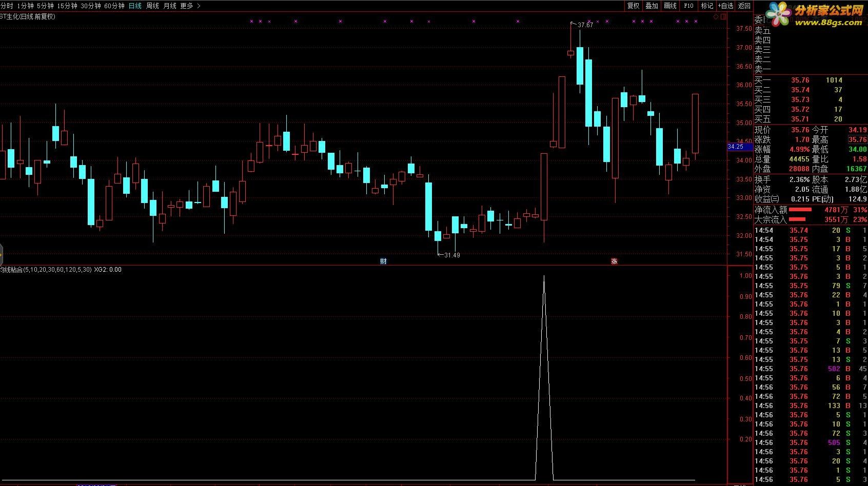868x486 pixels.
Task: Select the 买四 35.72 bid row
Action: [810, 109]
